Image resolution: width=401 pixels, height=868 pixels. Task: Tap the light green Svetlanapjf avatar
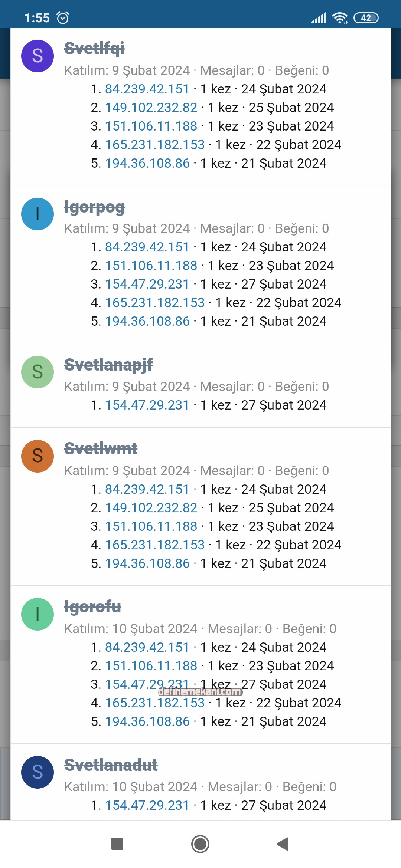tap(38, 372)
